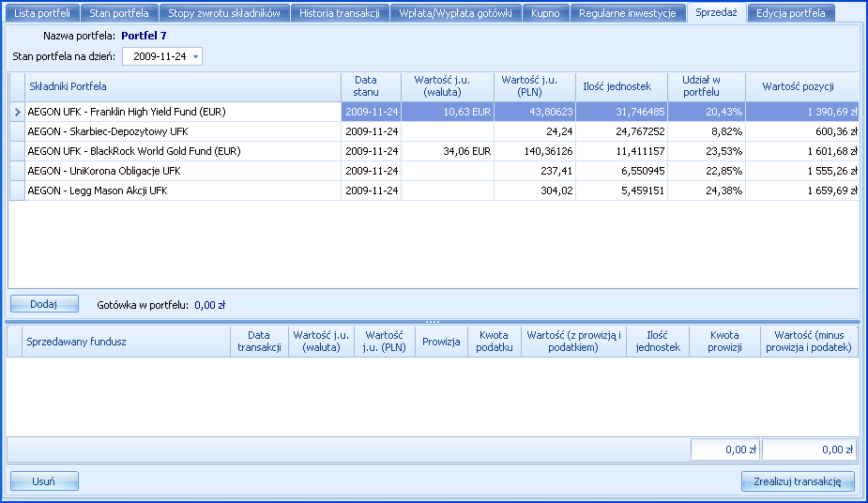Viewport: 868px width, 503px height.
Task: Click the 1 555,26 zł position value
Action: click(802, 171)
